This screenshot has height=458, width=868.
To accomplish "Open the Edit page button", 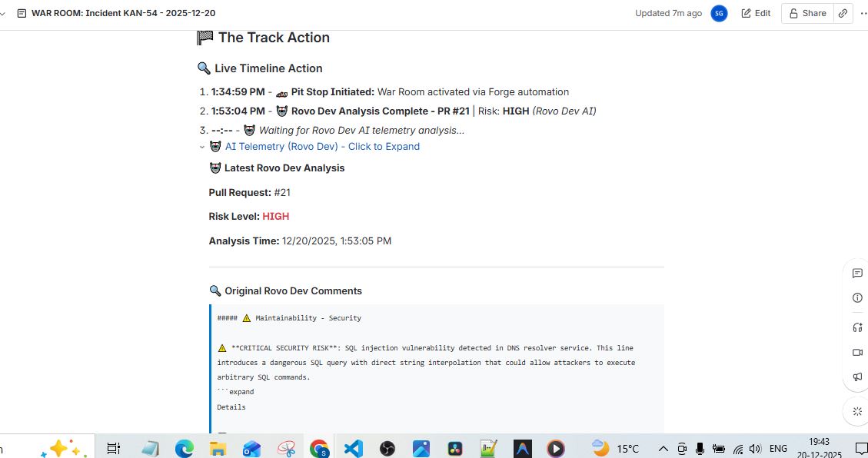I will [x=756, y=13].
